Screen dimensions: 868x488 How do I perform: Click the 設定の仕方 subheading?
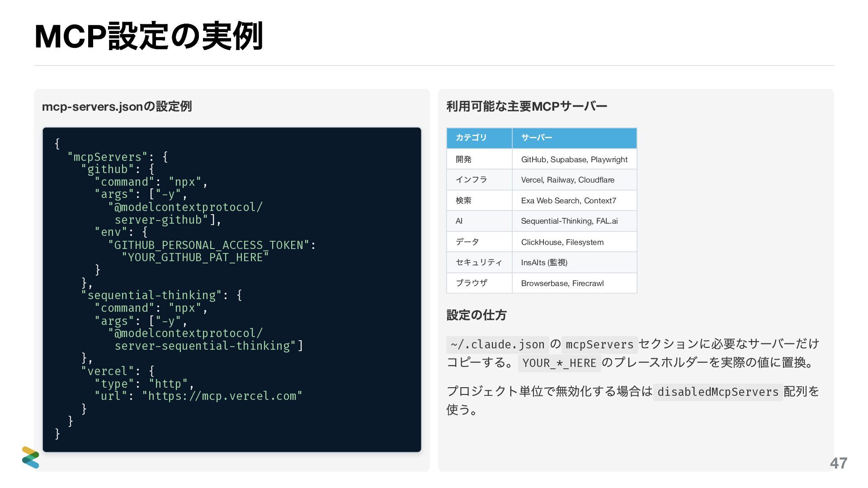pos(476,315)
